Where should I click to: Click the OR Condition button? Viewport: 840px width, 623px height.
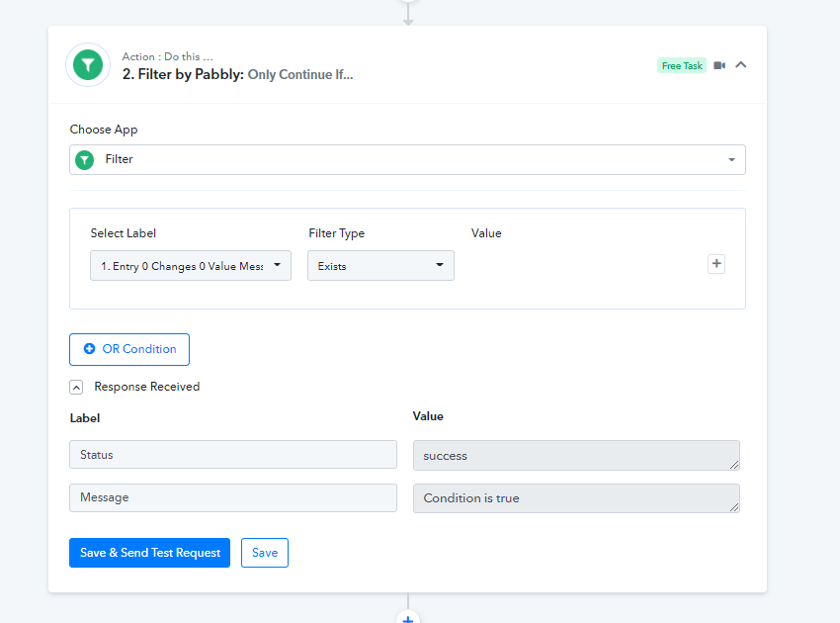129,349
